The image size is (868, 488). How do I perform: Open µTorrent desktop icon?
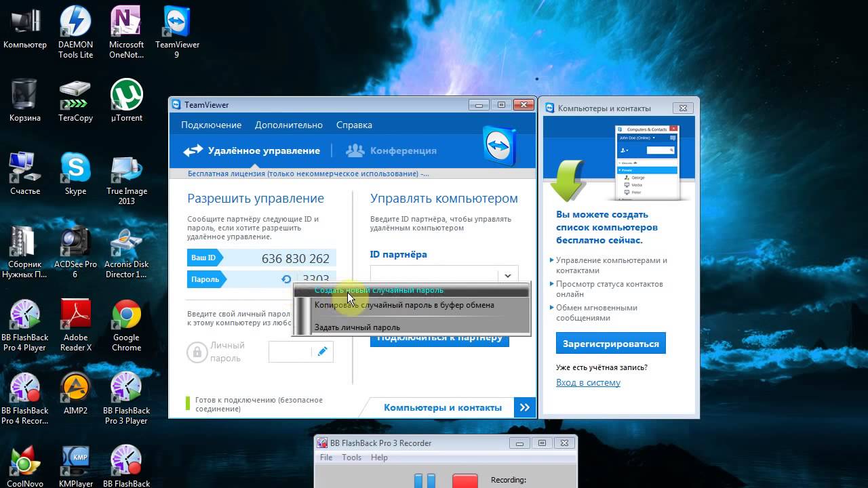click(x=127, y=100)
